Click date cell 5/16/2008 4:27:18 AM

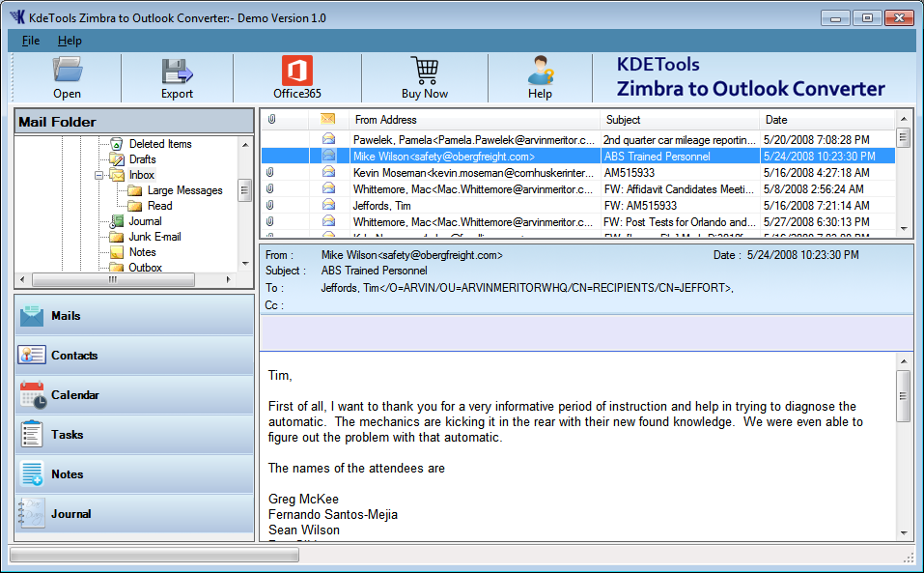pos(816,173)
